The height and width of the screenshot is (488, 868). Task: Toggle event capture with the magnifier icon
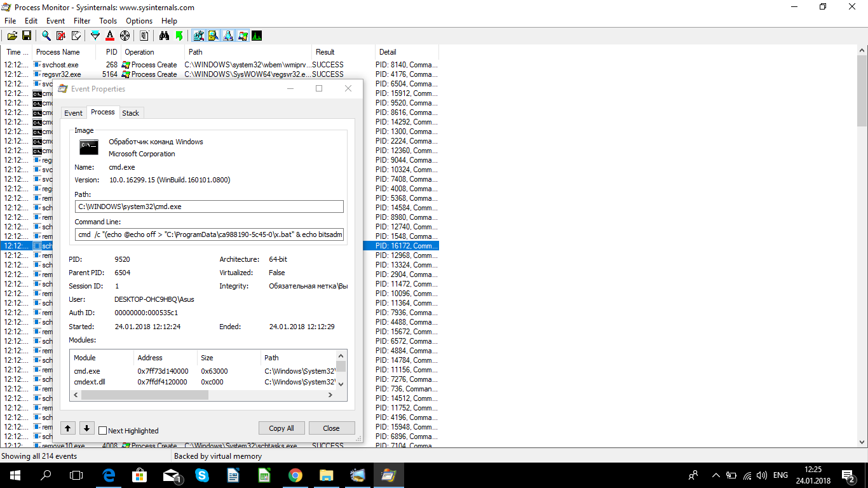coord(46,36)
